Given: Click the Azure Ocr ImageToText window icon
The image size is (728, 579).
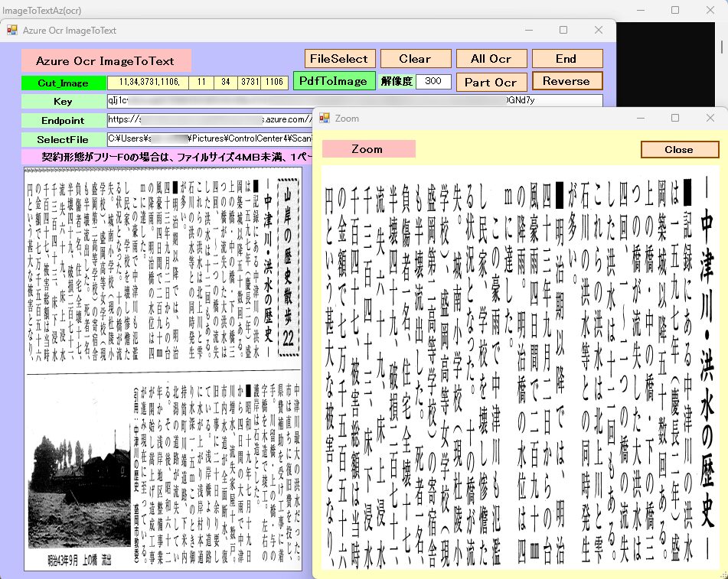Looking at the screenshot, I should pyautogui.click(x=12, y=31).
